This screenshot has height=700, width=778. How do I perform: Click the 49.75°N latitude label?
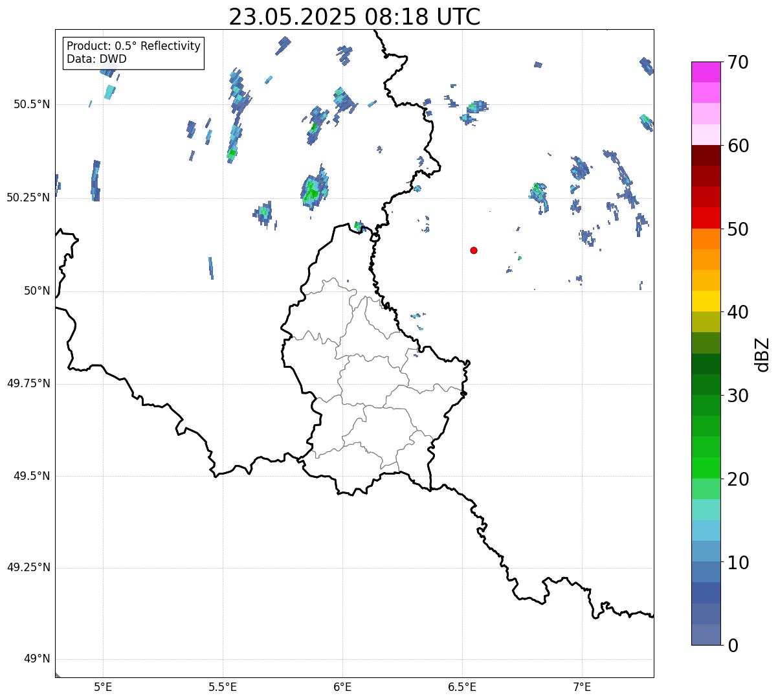28,383
